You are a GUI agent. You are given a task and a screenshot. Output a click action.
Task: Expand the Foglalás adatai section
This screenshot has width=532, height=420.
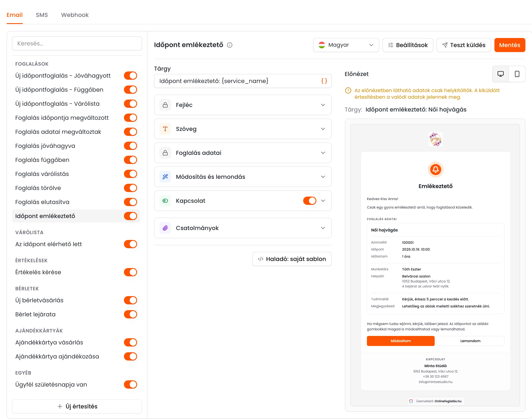pyautogui.click(x=243, y=153)
